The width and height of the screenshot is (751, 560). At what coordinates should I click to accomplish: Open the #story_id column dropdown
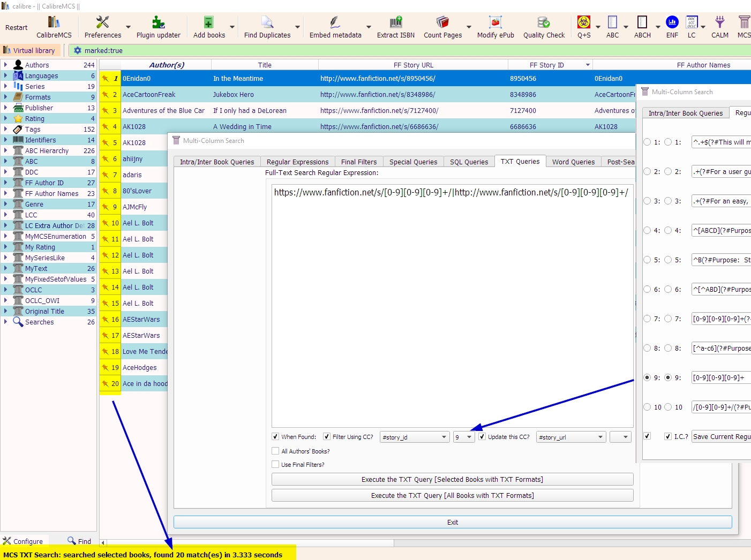414,437
